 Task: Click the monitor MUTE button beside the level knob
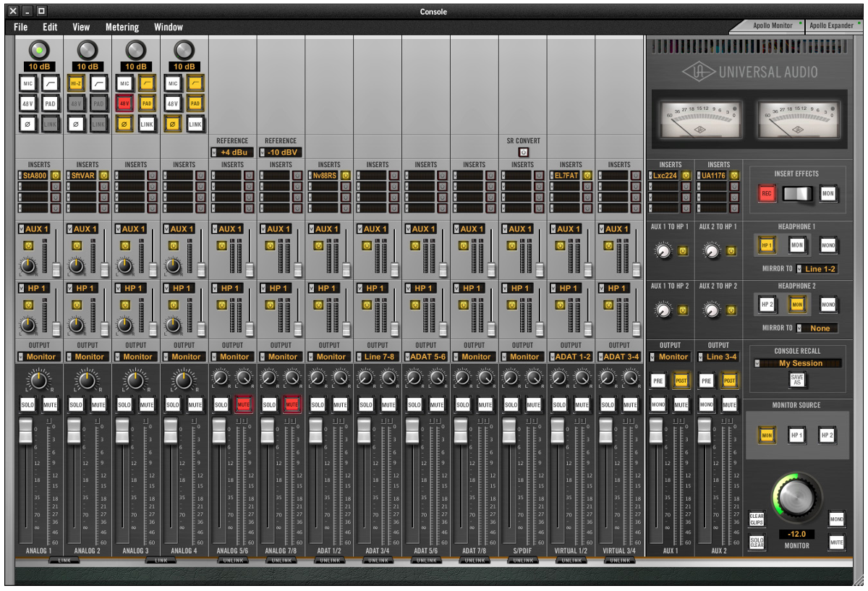pyautogui.click(x=836, y=541)
